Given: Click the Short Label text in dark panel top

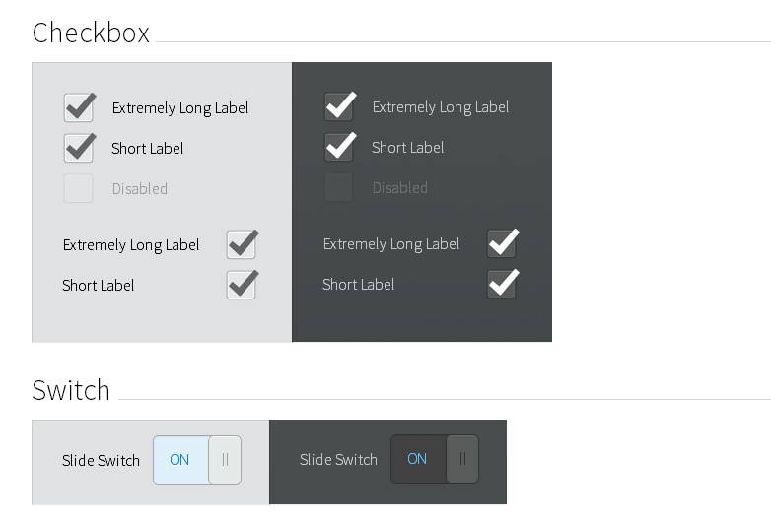Looking at the screenshot, I should (407, 148).
